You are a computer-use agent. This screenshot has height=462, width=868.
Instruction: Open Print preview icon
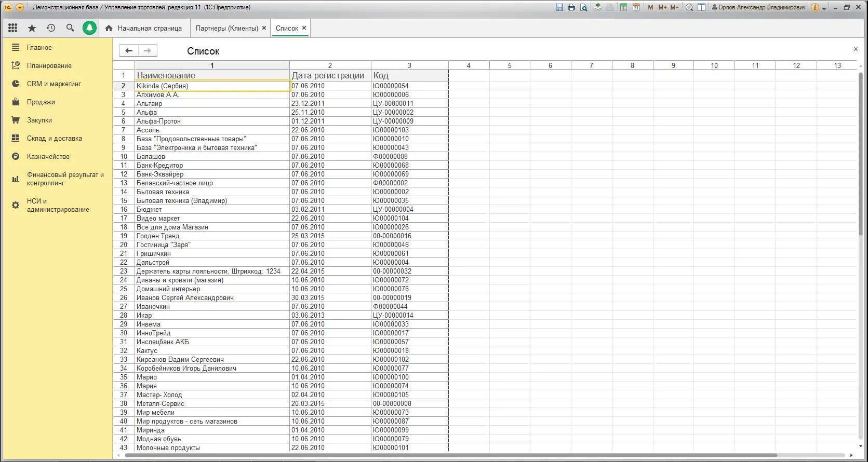[584, 7]
